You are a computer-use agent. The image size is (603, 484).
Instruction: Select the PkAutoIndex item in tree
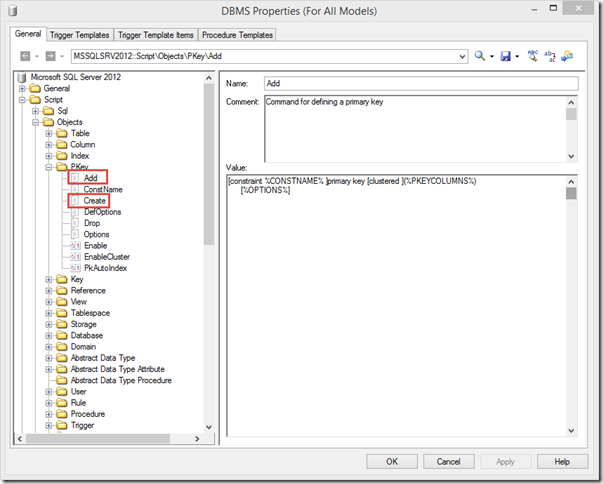pos(106,268)
